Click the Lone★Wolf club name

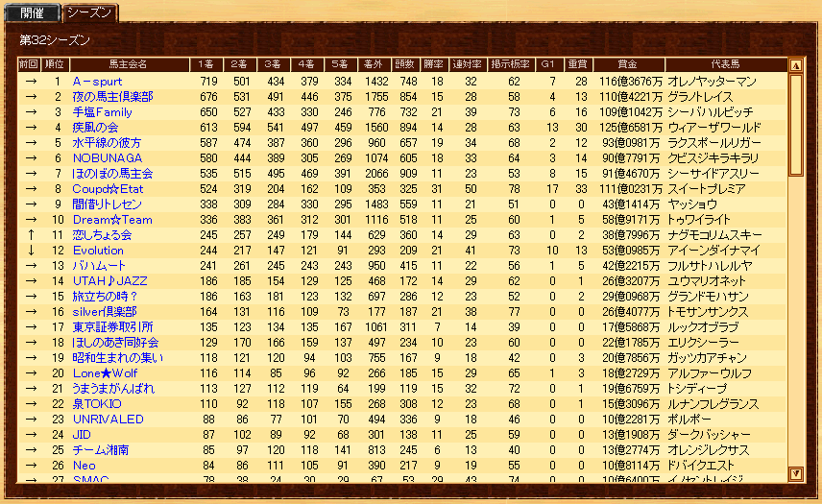(106, 373)
